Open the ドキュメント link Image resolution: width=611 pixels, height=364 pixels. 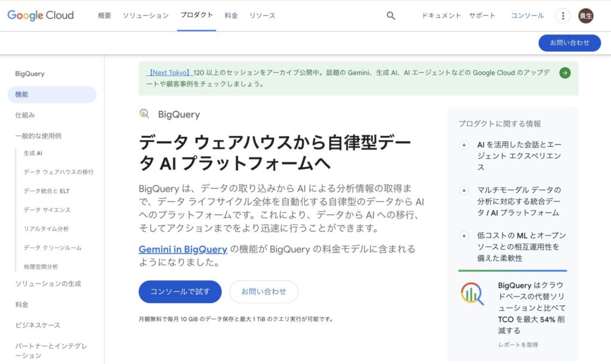click(x=441, y=16)
